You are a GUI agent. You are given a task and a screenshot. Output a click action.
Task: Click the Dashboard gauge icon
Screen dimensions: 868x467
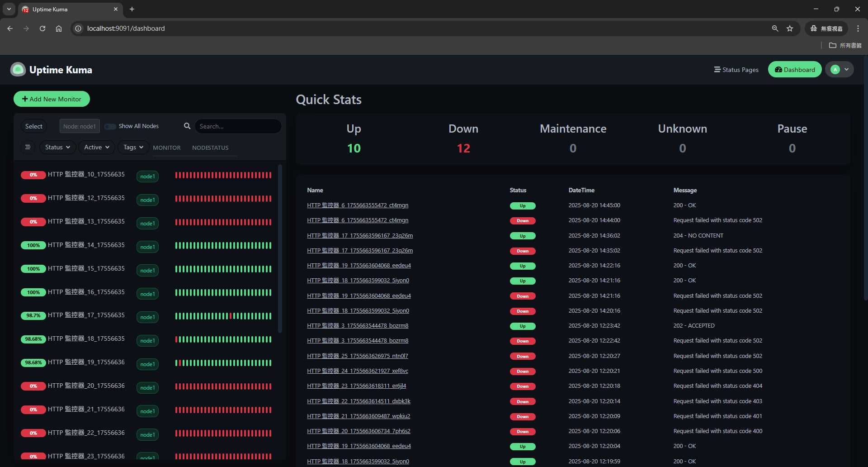[778, 69]
